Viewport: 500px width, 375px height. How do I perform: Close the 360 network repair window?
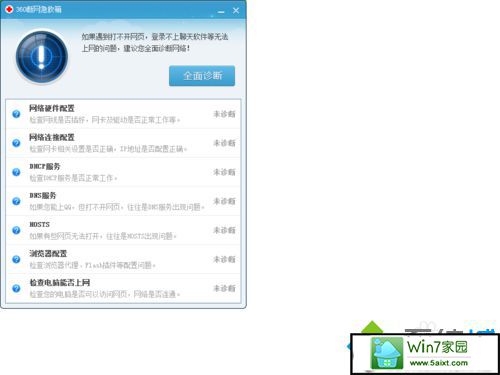pyautogui.click(x=236, y=10)
